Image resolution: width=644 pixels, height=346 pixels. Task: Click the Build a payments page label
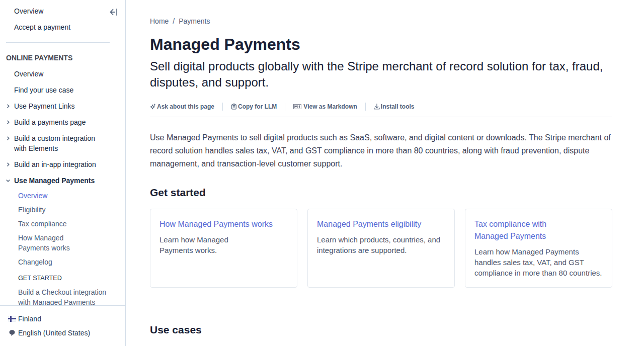(50, 122)
